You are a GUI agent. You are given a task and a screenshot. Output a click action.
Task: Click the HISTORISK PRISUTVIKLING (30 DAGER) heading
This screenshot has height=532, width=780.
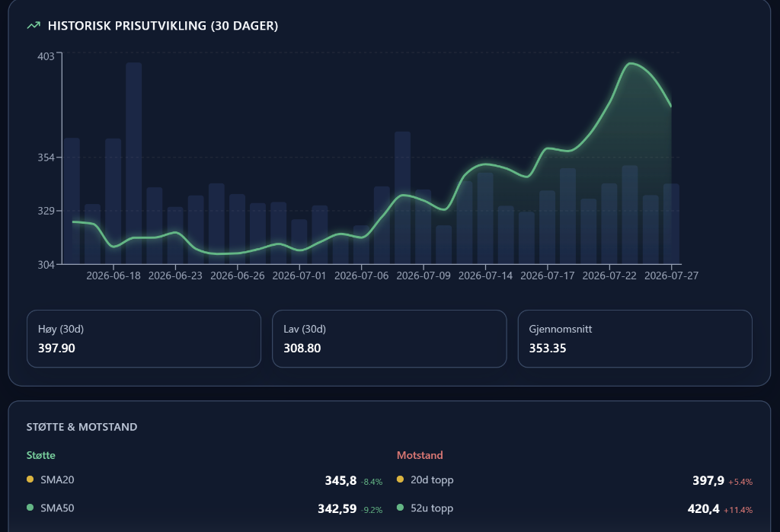pos(163,26)
